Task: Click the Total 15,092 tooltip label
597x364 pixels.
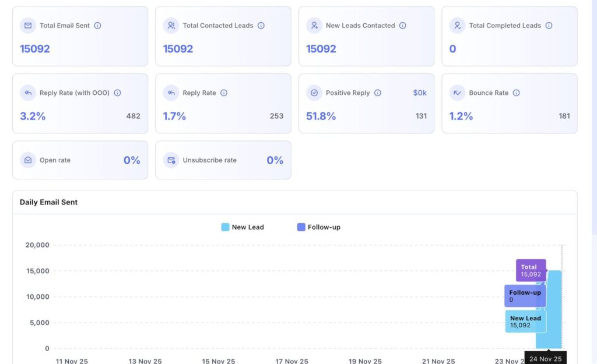Action: [x=530, y=270]
